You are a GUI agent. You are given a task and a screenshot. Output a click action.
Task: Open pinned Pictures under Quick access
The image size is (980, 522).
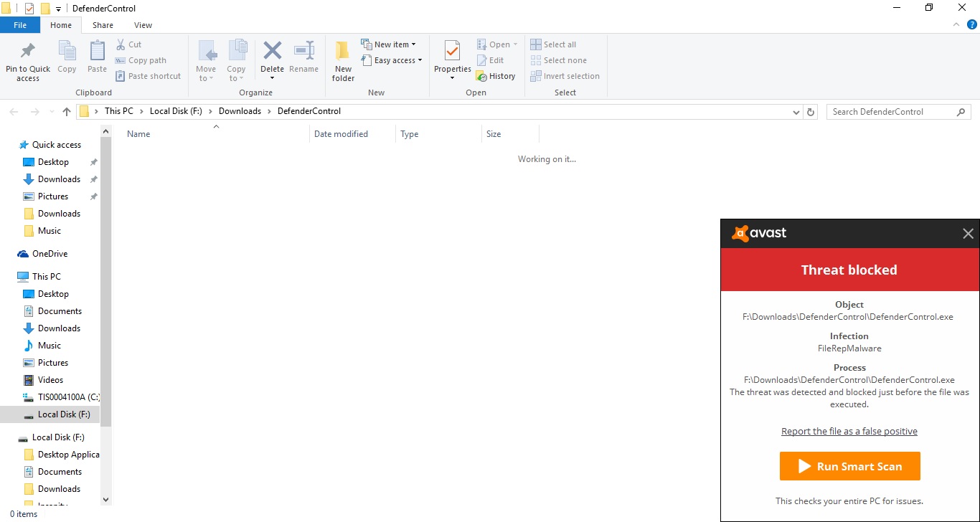coord(53,196)
